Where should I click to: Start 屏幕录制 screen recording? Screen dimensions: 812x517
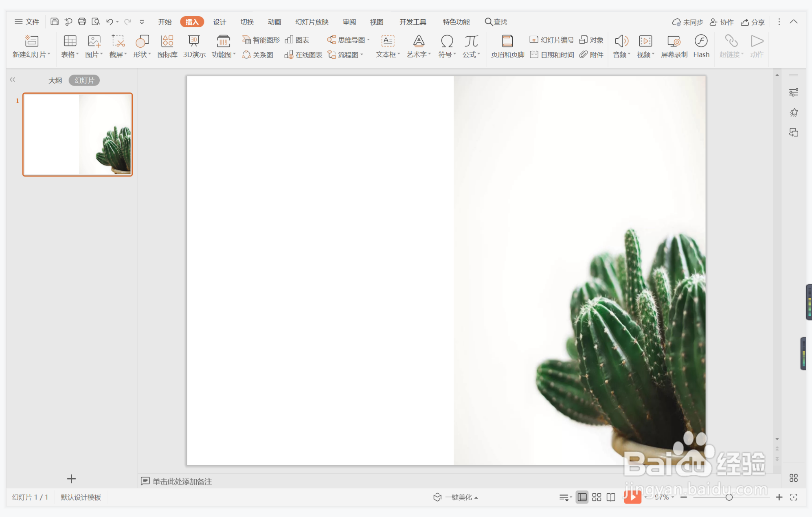pos(674,46)
